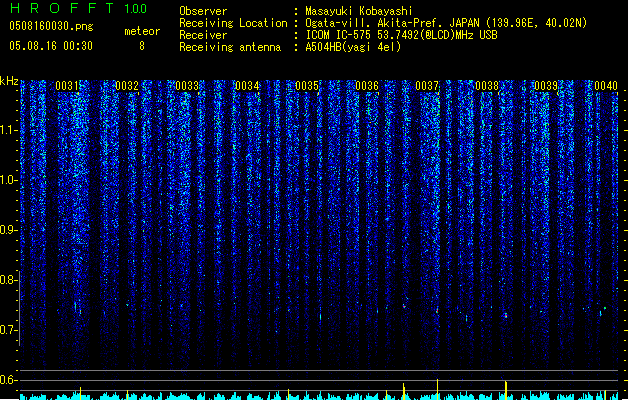The width and height of the screenshot is (629, 400).
Task: Click the 0.9 kHz frequency tick label
Action: click(x=8, y=230)
